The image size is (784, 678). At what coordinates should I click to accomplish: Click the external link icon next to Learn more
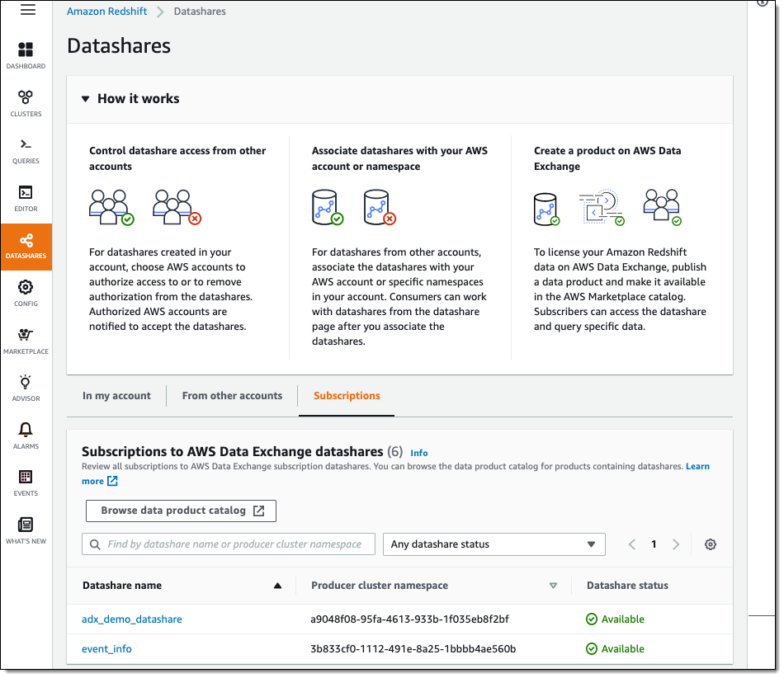pos(112,481)
